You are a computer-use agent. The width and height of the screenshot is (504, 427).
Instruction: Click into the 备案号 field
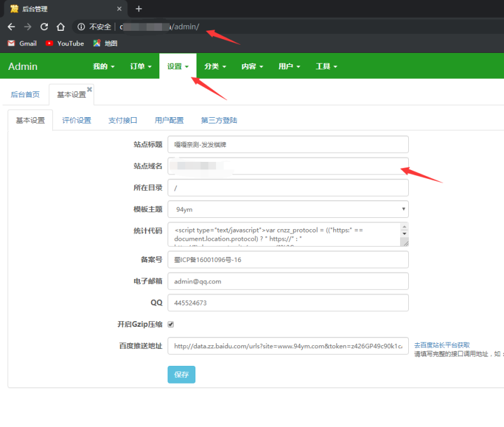[288, 259]
